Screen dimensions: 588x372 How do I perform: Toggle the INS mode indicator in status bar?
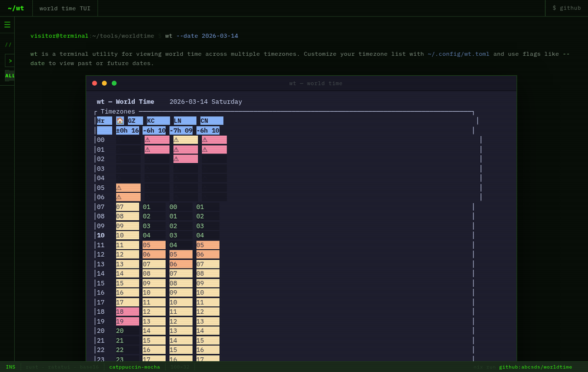click(11, 367)
